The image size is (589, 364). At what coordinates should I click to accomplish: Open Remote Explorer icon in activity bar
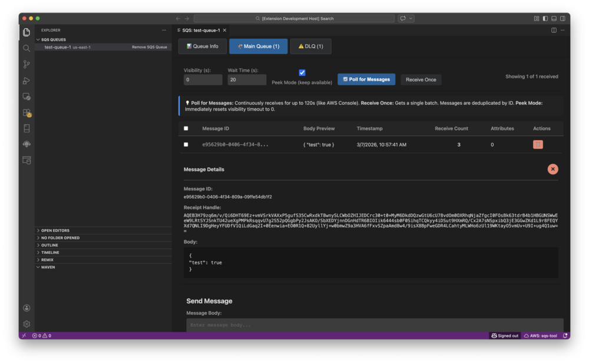[27, 97]
